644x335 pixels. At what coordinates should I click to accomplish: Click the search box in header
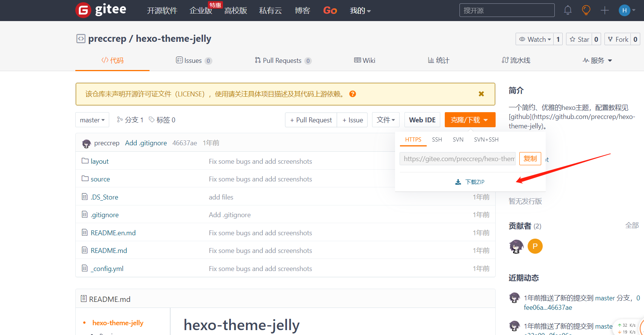click(507, 11)
